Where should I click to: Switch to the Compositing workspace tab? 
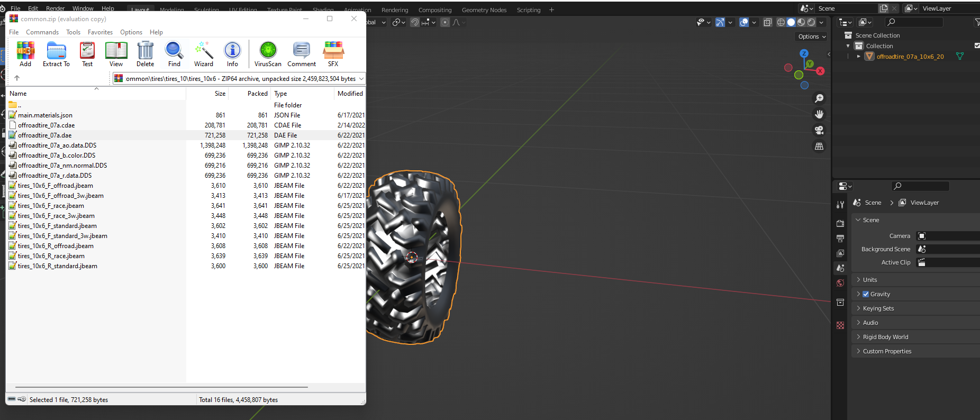point(435,10)
